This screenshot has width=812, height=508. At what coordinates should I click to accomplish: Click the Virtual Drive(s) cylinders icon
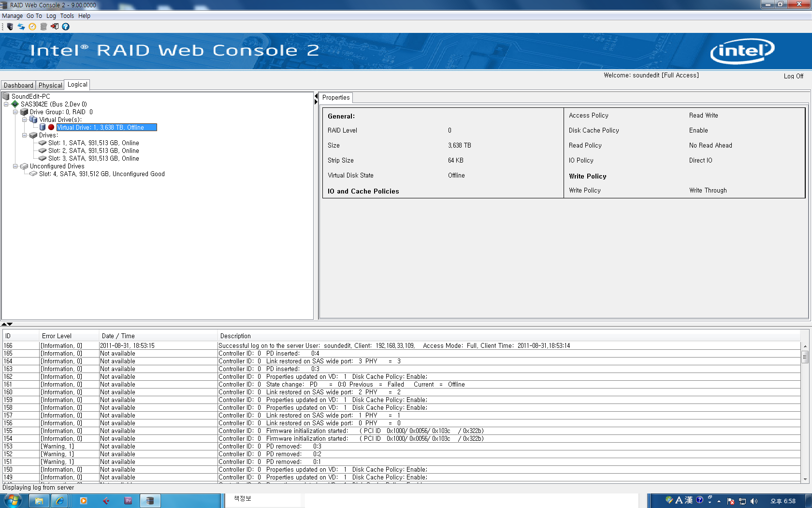tap(33, 120)
